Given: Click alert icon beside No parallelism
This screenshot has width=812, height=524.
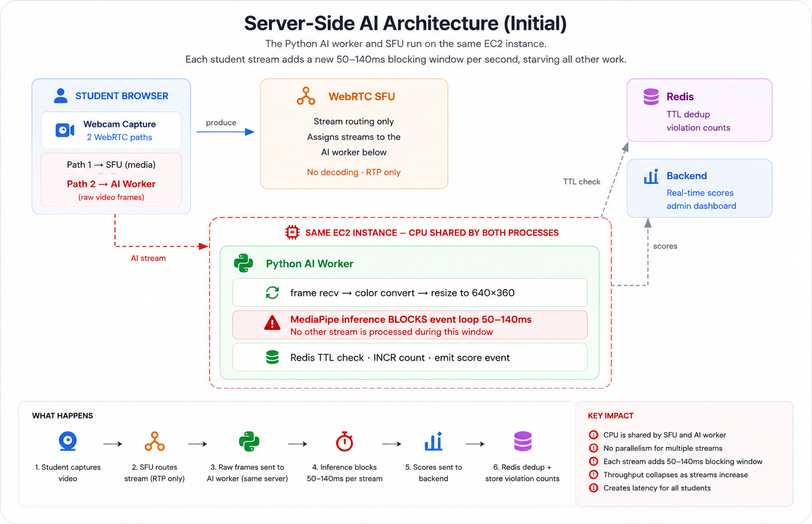Looking at the screenshot, I should (x=594, y=448).
